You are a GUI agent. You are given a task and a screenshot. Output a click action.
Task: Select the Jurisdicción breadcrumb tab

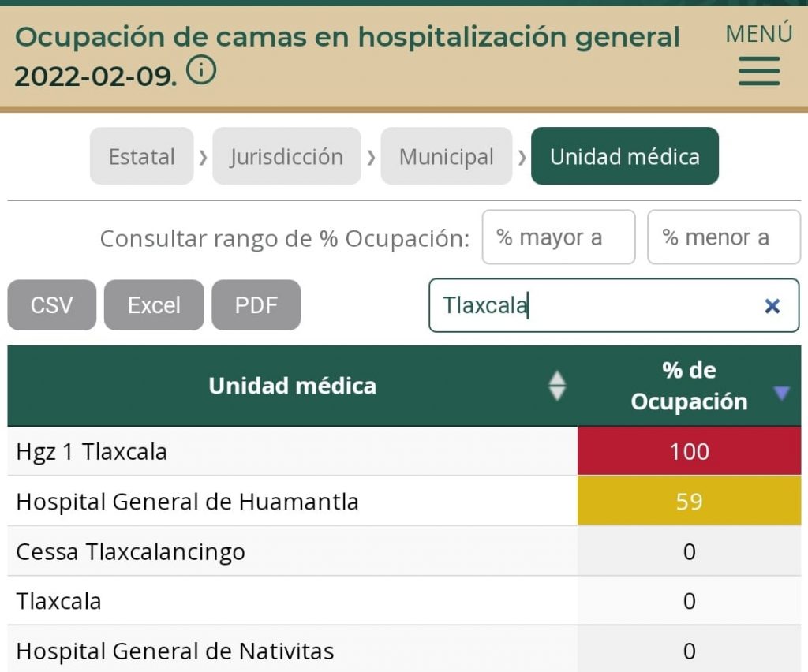pos(286,156)
